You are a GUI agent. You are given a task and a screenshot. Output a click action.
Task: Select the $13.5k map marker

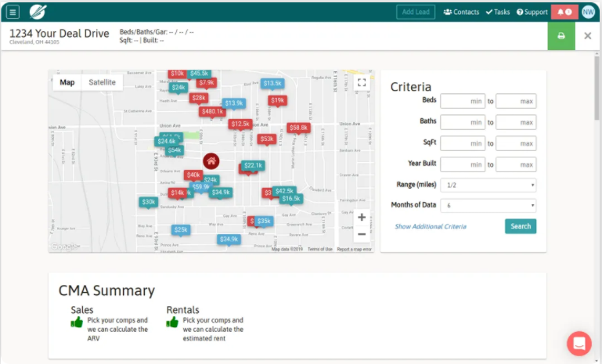click(272, 83)
